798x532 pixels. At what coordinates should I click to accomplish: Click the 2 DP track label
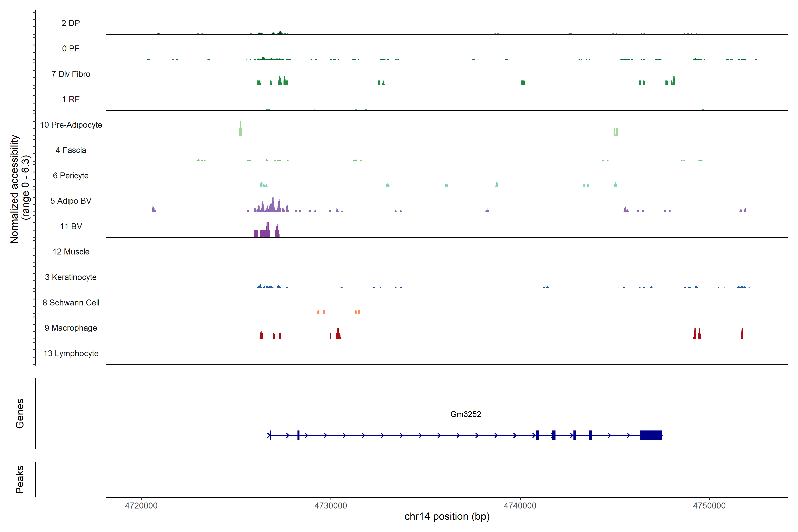point(70,23)
